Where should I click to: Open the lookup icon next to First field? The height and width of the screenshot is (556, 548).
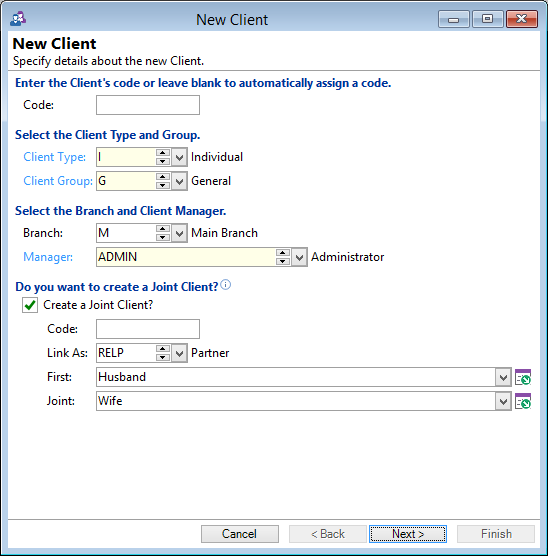coord(523,377)
